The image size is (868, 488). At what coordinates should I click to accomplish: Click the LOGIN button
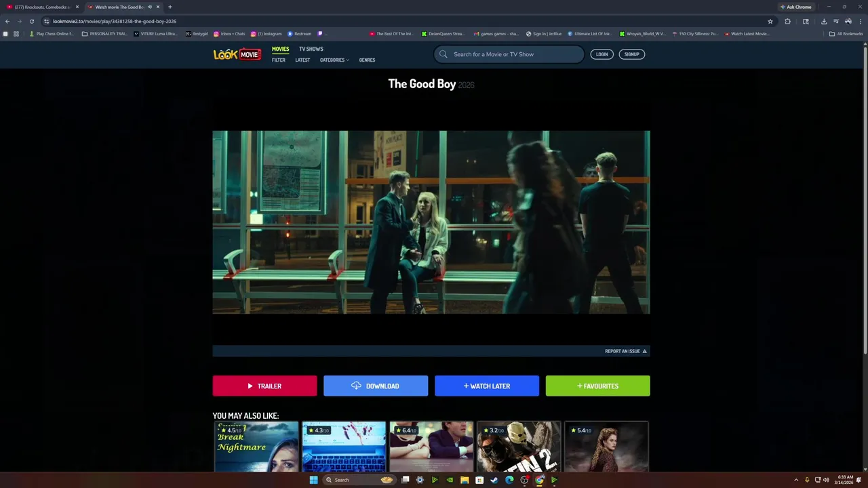pos(601,54)
